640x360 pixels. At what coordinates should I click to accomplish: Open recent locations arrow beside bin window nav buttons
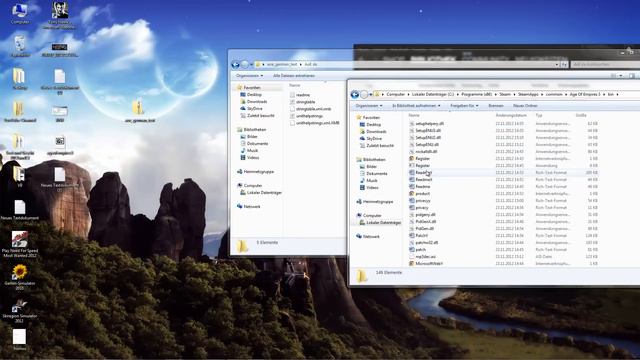[371, 94]
